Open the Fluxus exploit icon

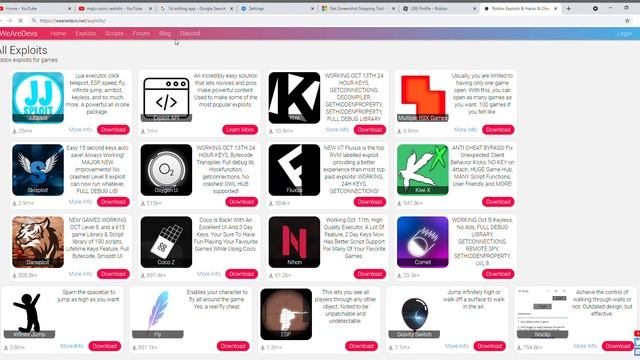[x=294, y=170]
